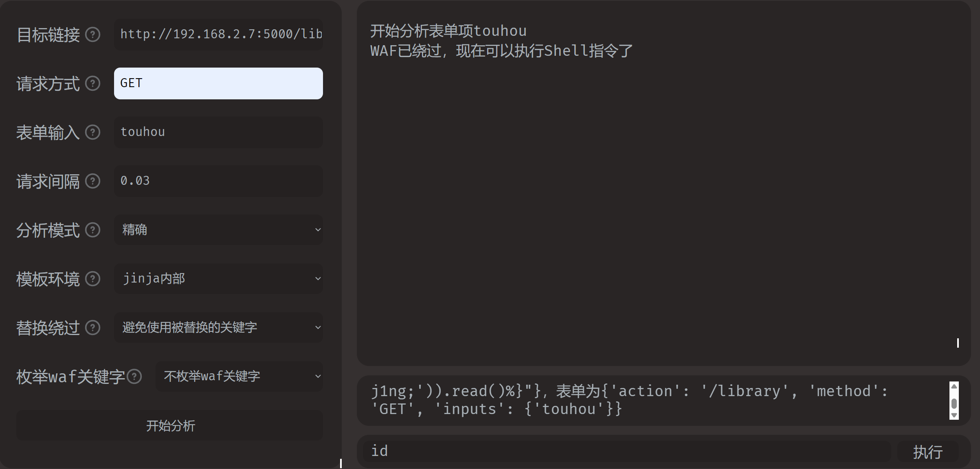This screenshot has width=980, height=469.
Task: Click help icon beside 替换绕过
Action: pyautogui.click(x=92, y=328)
